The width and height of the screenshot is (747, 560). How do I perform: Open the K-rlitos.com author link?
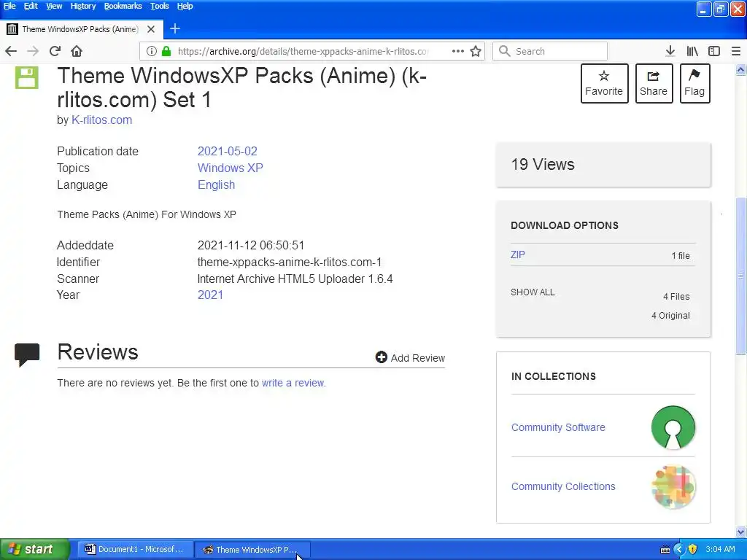pos(101,120)
